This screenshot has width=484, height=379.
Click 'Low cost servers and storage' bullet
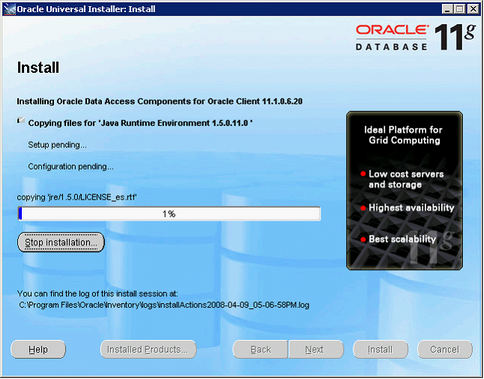402,179
